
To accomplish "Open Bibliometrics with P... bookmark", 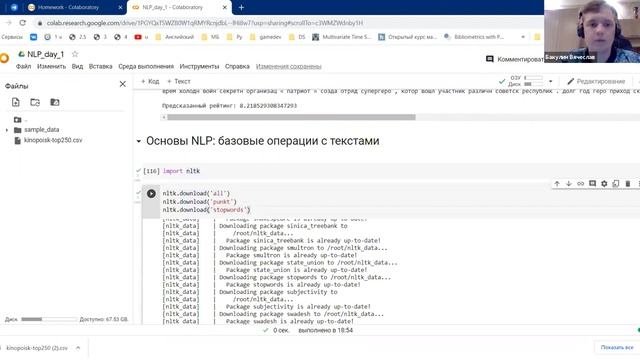I will click(473, 37).
